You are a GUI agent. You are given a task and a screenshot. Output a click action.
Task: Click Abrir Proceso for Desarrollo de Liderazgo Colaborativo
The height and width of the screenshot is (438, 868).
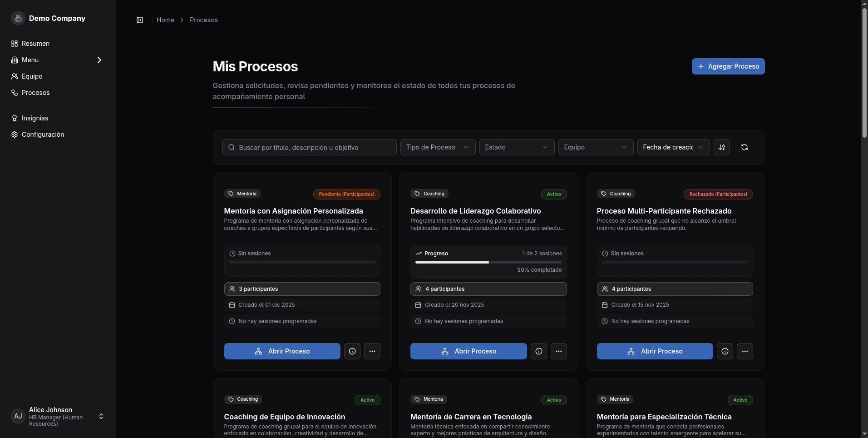coord(468,351)
